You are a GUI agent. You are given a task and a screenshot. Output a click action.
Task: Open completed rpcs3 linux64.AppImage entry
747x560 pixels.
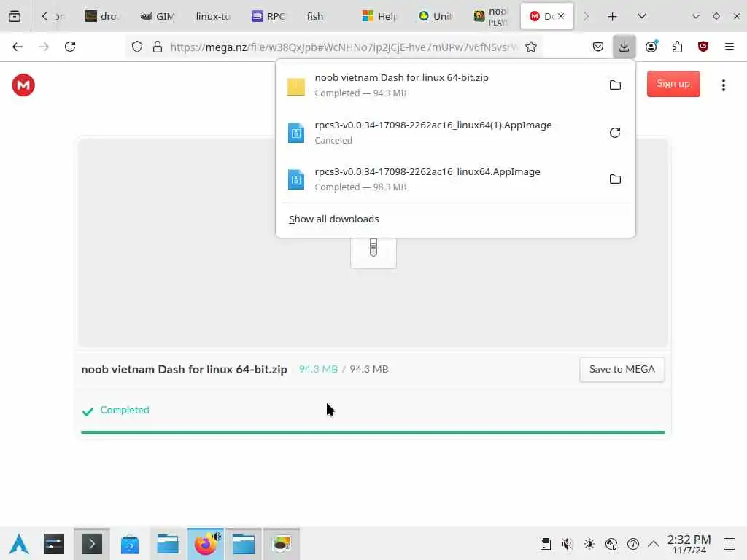tap(438, 179)
